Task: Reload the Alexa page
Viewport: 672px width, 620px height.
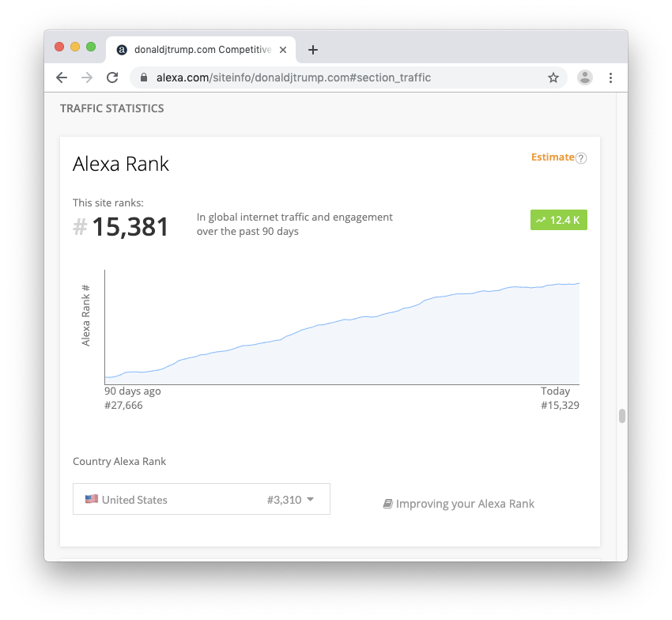Action: [112, 77]
